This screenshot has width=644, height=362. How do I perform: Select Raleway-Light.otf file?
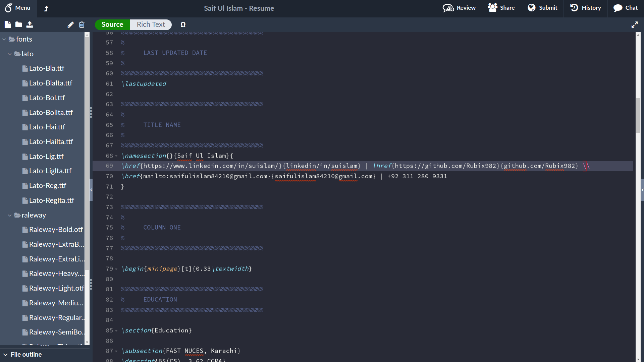tap(56, 288)
